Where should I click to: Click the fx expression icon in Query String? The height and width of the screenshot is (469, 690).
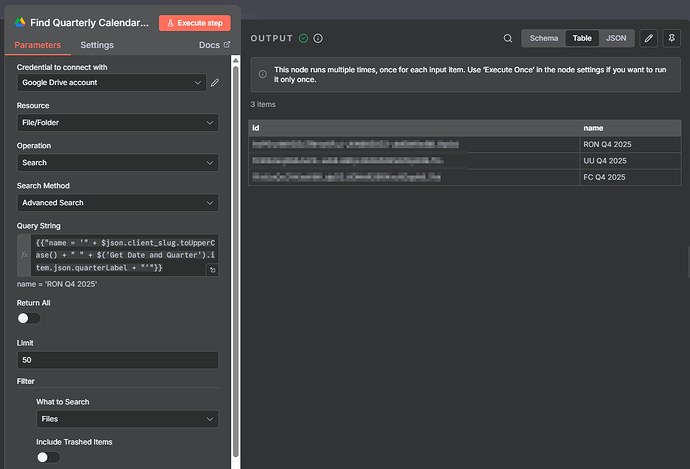tap(24, 255)
